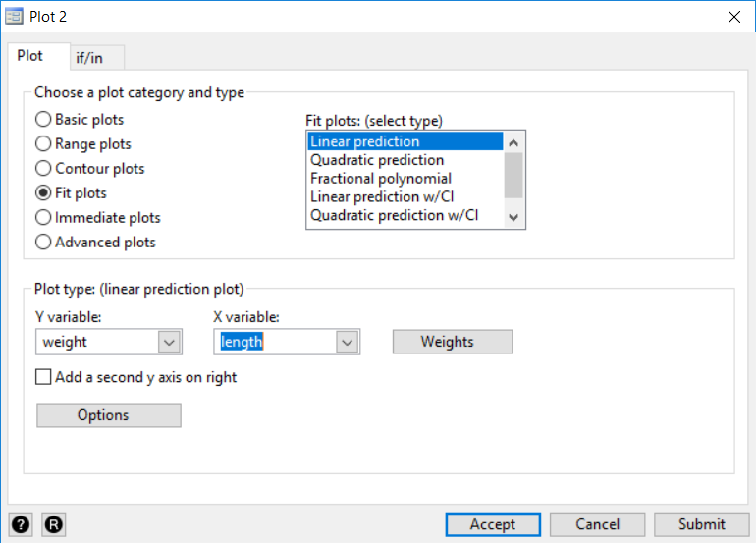Screen dimensions: 756x543
Task: Select the Basic plots radio button
Action: 43,120
